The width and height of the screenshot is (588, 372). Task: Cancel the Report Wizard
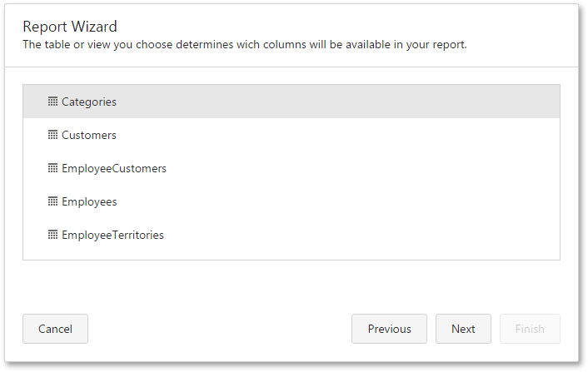pos(55,329)
